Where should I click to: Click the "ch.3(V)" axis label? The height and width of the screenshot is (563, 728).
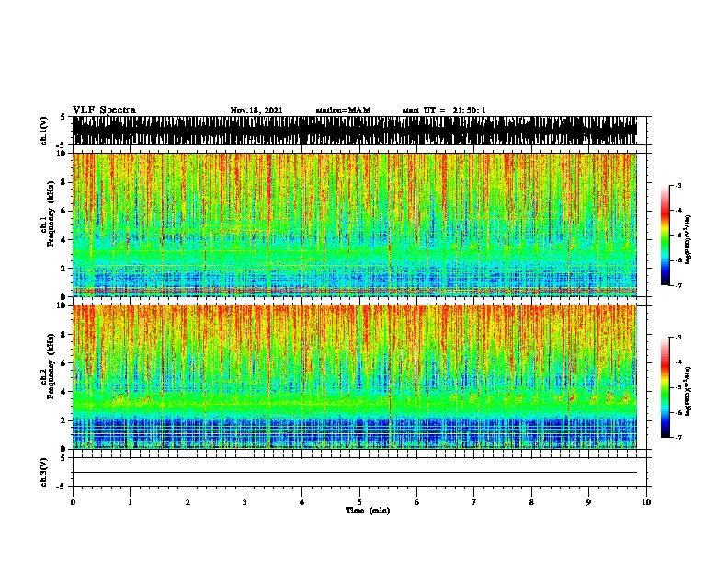[44, 472]
